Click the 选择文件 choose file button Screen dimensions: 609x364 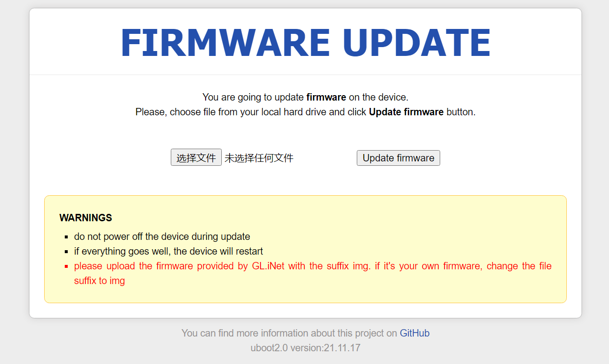point(196,158)
